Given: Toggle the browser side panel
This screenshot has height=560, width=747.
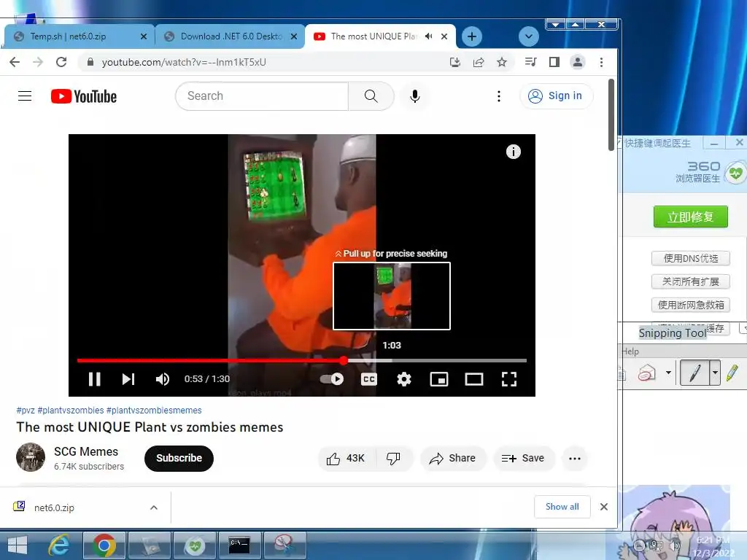Looking at the screenshot, I should tap(554, 62).
